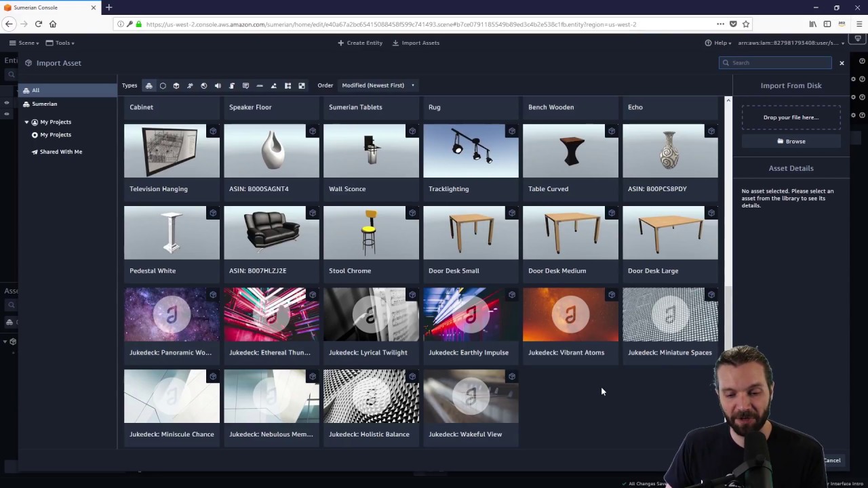This screenshot has width=868, height=488.
Task: Open the Order sorting dropdown
Action: pos(378,85)
